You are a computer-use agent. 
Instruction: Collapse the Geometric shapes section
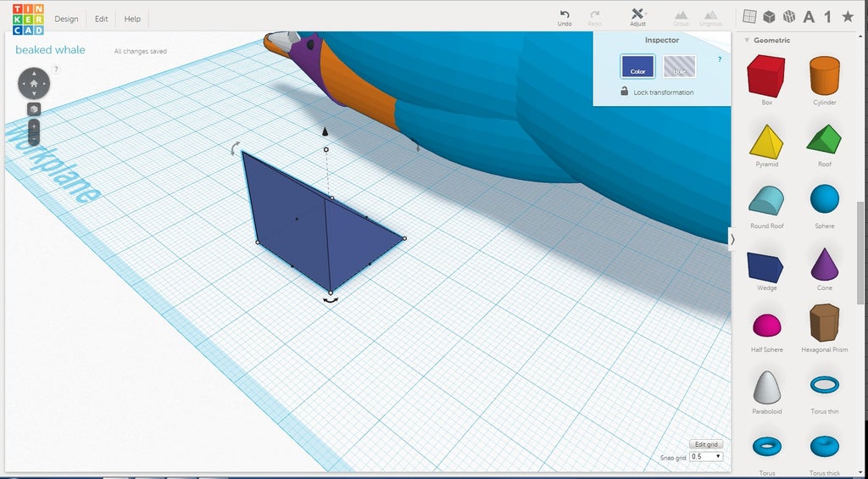[747, 41]
